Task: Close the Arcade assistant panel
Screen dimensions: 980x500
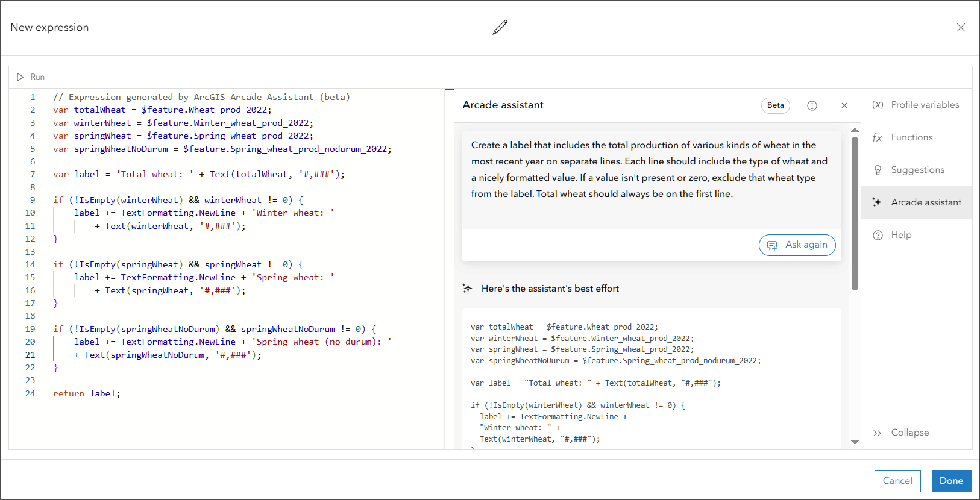Action: pos(844,105)
